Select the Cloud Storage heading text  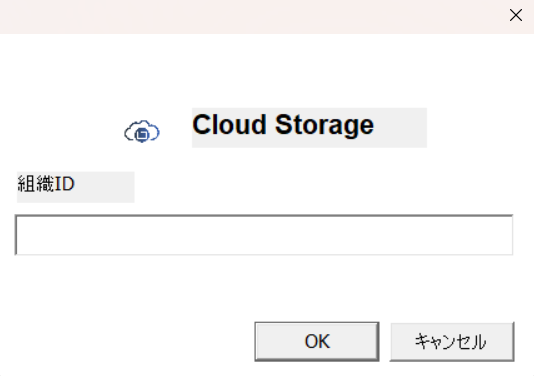click(x=283, y=125)
